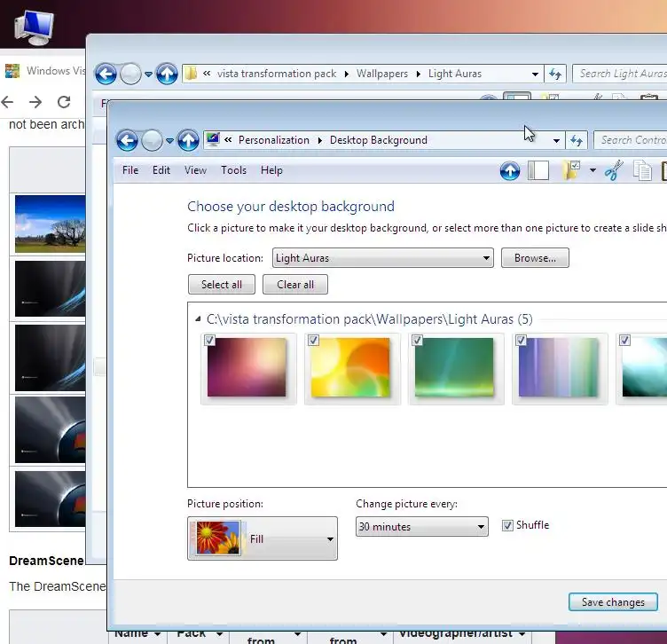Open the Picture location Light Auras dropdown
The height and width of the screenshot is (644, 667).
pos(383,258)
